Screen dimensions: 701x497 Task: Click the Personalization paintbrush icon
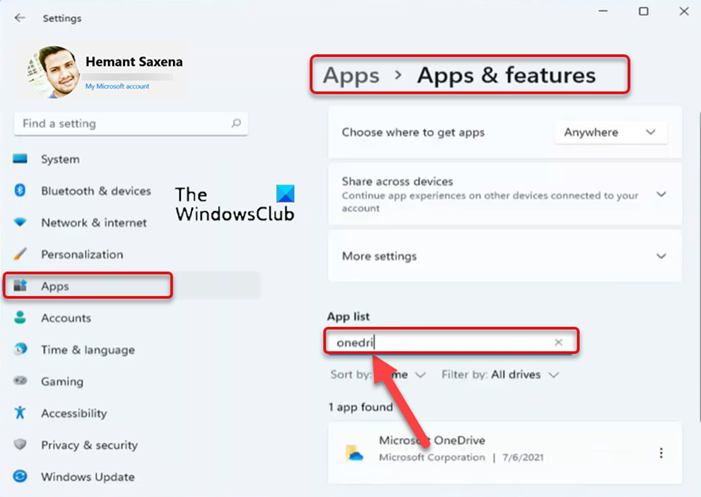tap(20, 254)
